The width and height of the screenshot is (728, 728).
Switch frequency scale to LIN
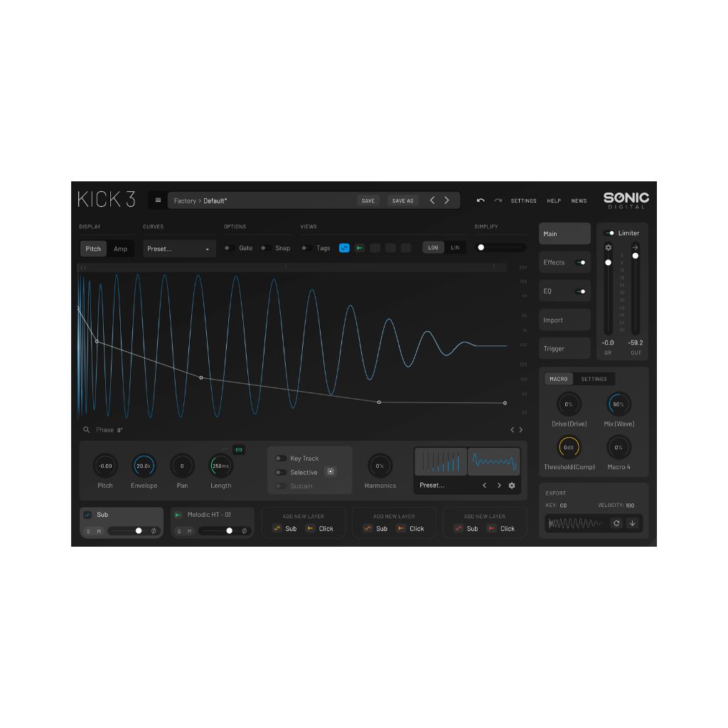pos(455,247)
